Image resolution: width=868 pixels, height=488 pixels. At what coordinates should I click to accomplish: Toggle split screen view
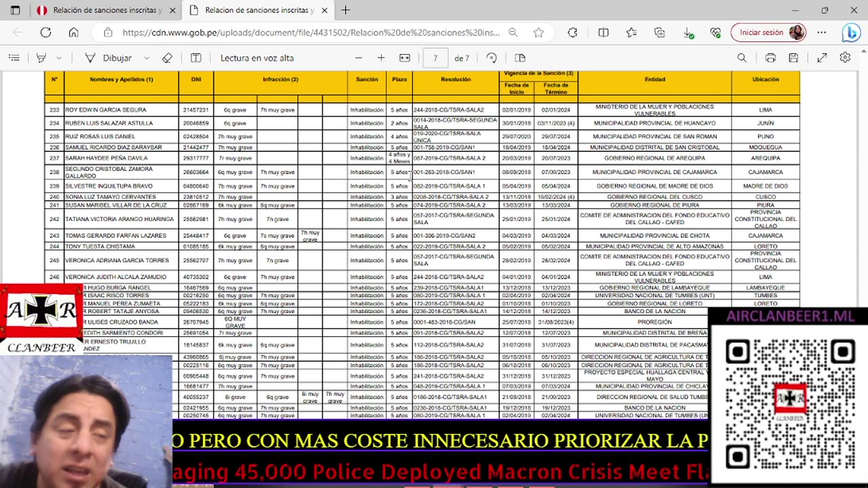(604, 32)
